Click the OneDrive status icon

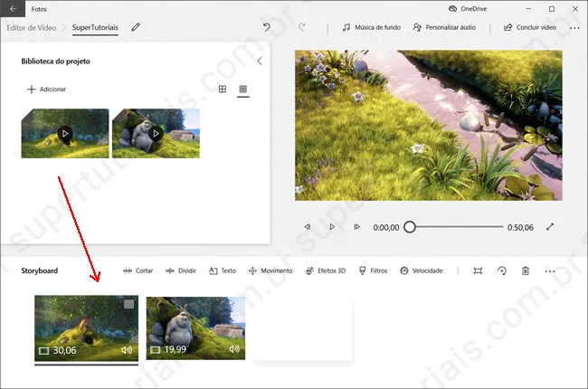452,9
